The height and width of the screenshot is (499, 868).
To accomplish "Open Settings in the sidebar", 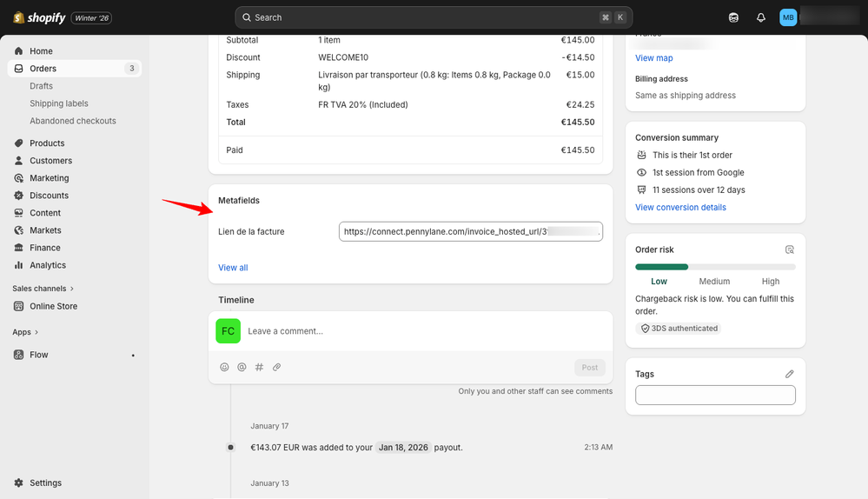I will pyautogui.click(x=45, y=483).
